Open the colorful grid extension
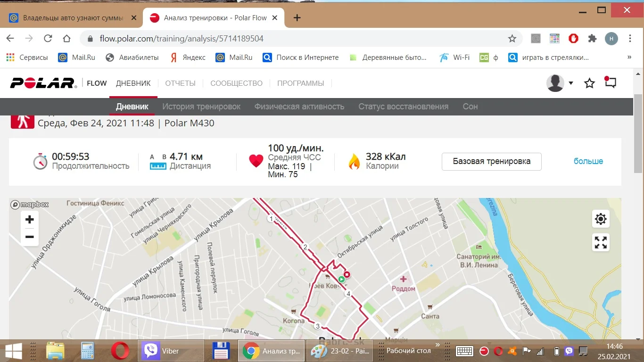Viewport: 644px width, 362px height. [x=554, y=39]
